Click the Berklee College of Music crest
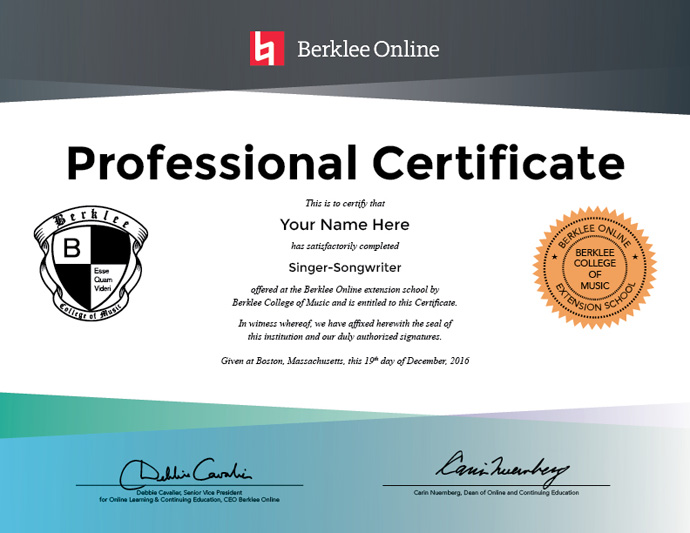 [x=91, y=264]
